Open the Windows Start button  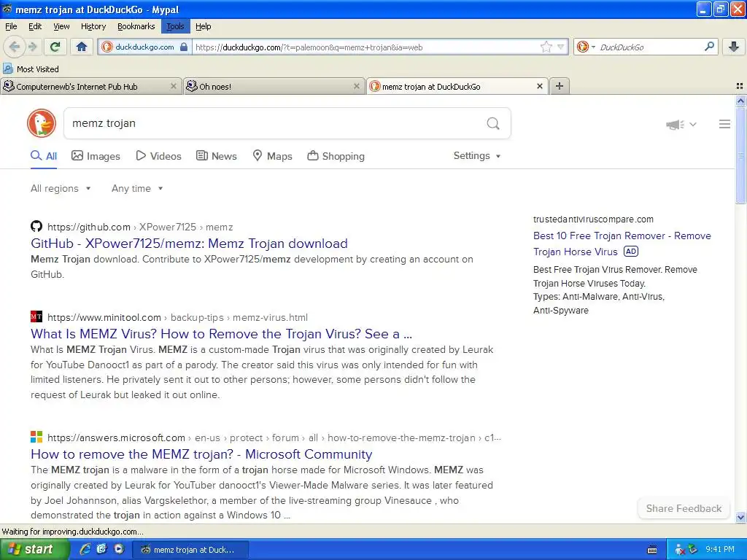(x=34, y=550)
